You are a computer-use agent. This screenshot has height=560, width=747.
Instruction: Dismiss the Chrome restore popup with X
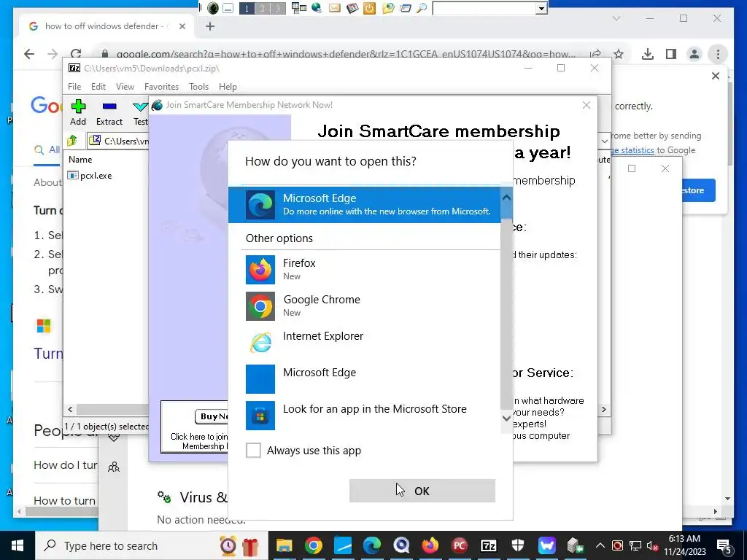pyautogui.click(x=716, y=76)
